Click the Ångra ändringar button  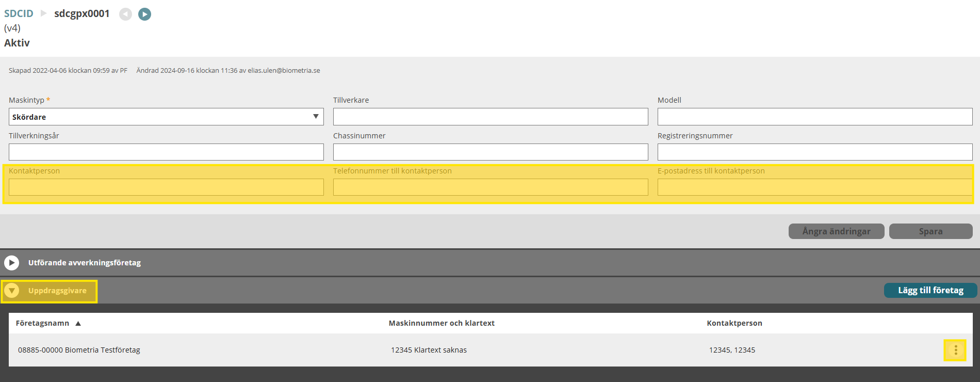[836, 231]
